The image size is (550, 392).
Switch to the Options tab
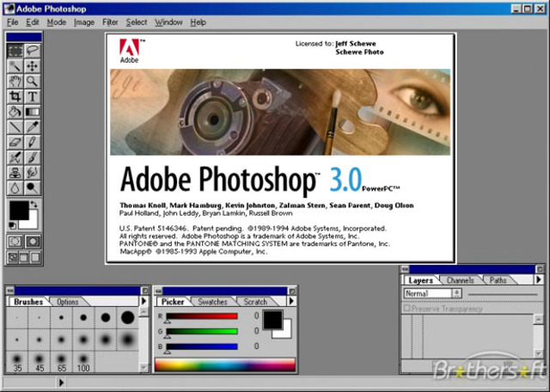coord(67,302)
